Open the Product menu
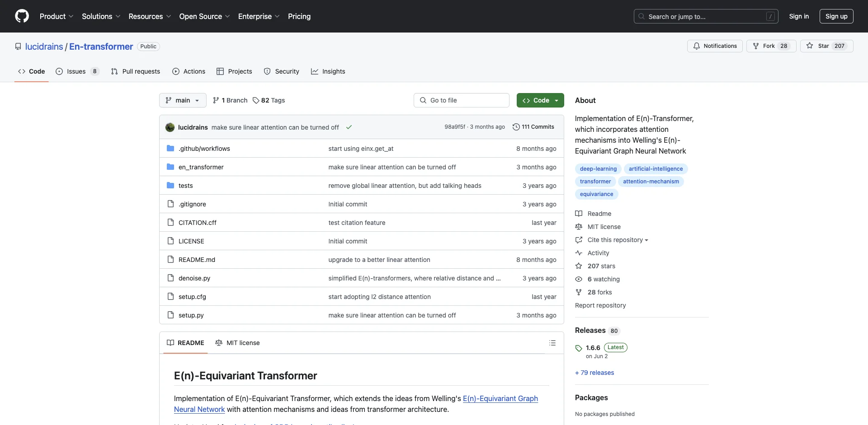Image resolution: width=868 pixels, height=425 pixels. 57,16
